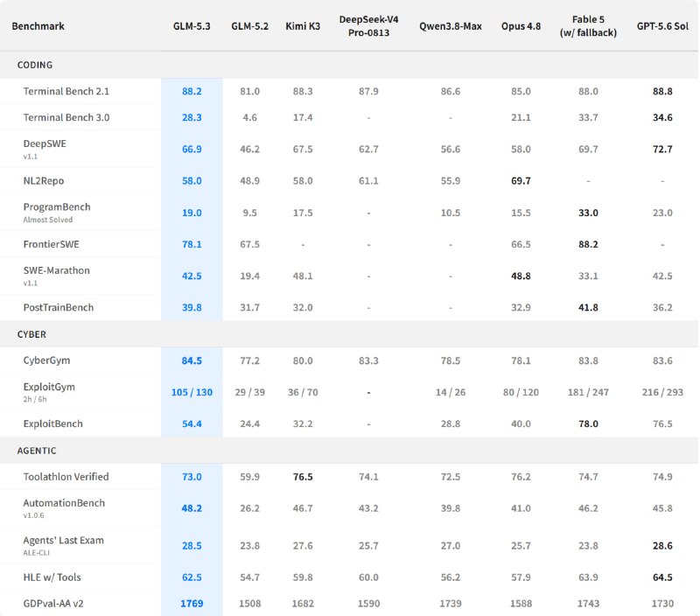This screenshot has width=700, height=616.
Task: Click the 88.2 Terminal Bench 2.1 GLM-5.3 score
Action: (192, 92)
